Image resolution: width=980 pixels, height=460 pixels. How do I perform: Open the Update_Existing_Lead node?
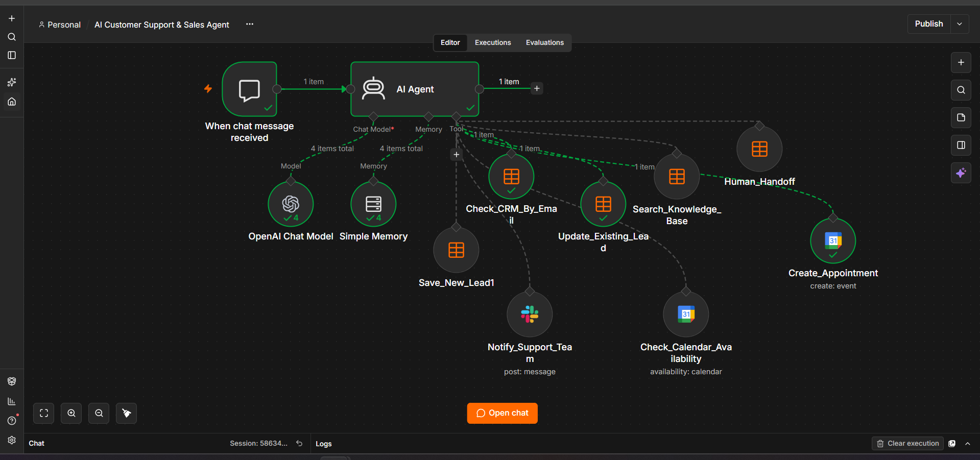[x=603, y=204]
